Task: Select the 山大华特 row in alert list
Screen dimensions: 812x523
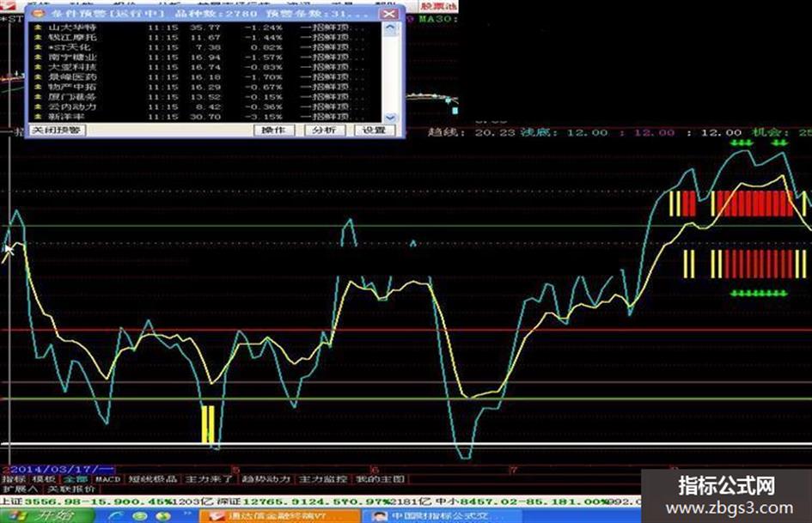Action: tap(206, 27)
